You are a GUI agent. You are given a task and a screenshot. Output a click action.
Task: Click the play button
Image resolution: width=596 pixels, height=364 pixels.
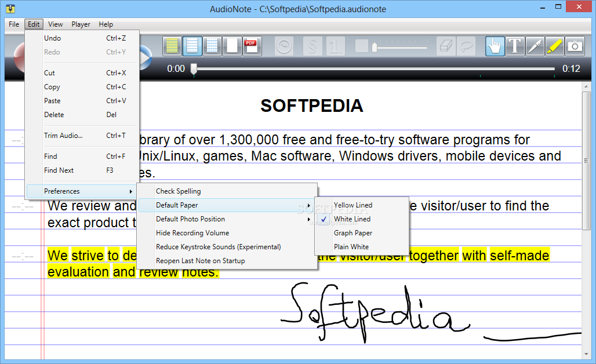click(146, 58)
